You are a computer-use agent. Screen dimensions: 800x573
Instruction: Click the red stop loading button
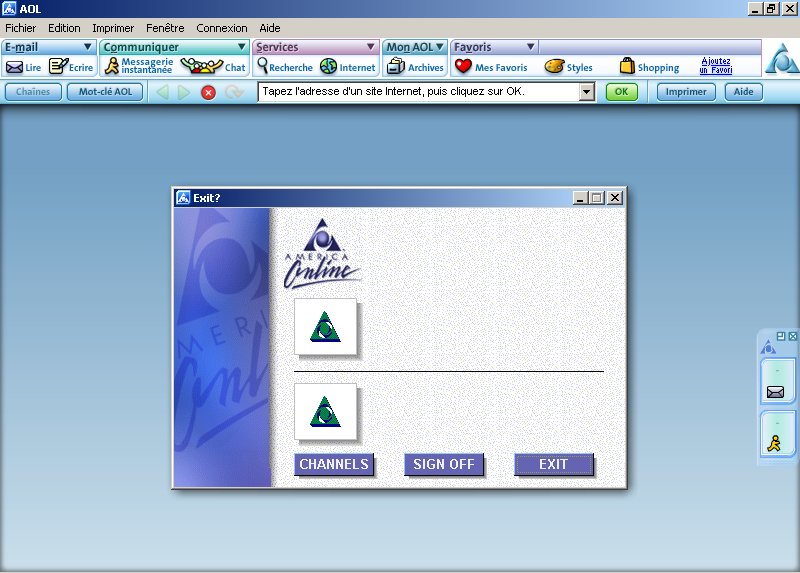pyautogui.click(x=208, y=92)
